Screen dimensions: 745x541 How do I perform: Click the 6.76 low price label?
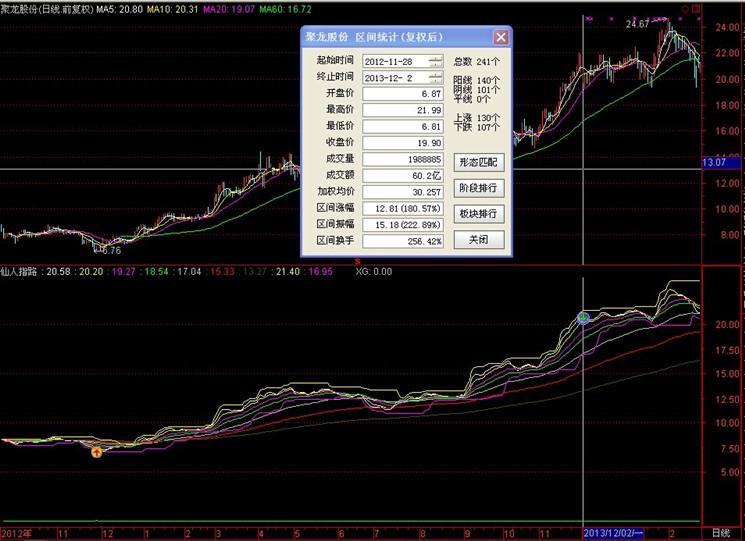click(112, 250)
